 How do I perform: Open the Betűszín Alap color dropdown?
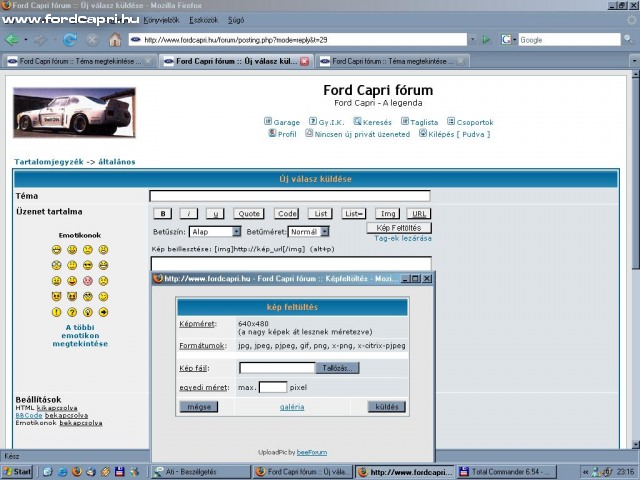tap(236, 231)
